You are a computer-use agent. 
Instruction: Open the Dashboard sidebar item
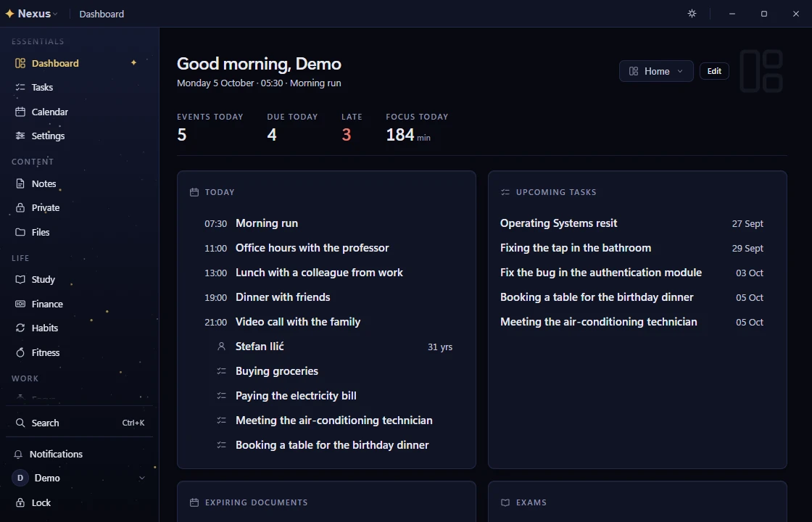point(78,63)
